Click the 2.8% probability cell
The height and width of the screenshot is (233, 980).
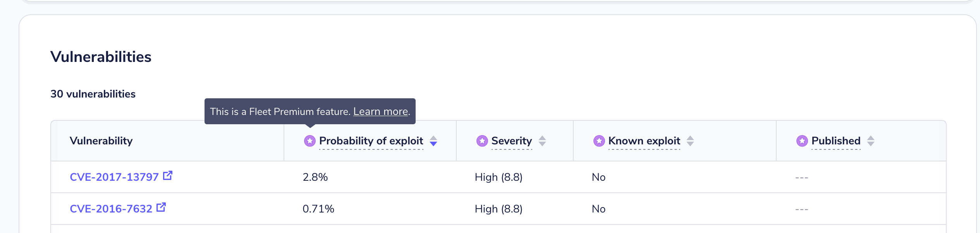pyautogui.click(x=315, y=177)
